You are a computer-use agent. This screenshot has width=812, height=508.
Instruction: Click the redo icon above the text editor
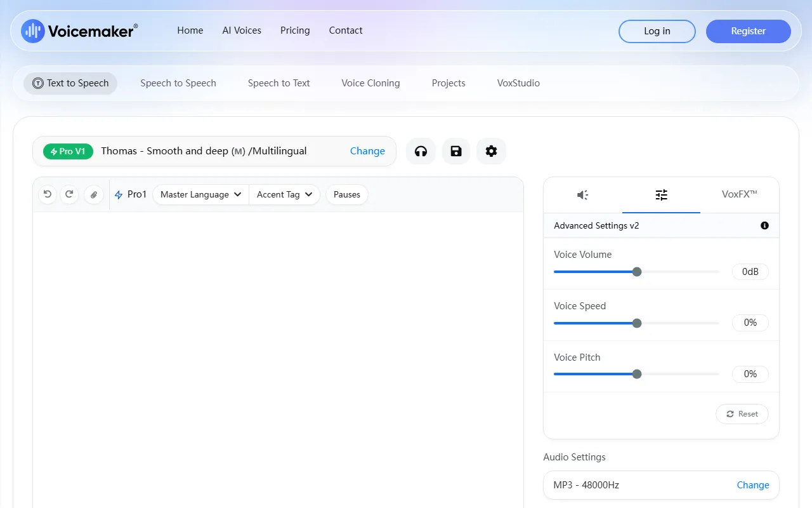[69, 194]
